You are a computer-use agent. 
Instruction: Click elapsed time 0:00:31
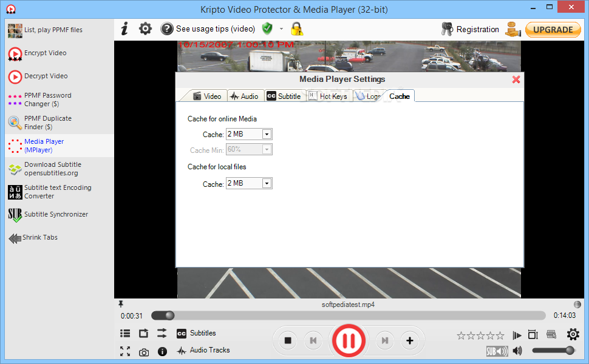coord(132,316)
